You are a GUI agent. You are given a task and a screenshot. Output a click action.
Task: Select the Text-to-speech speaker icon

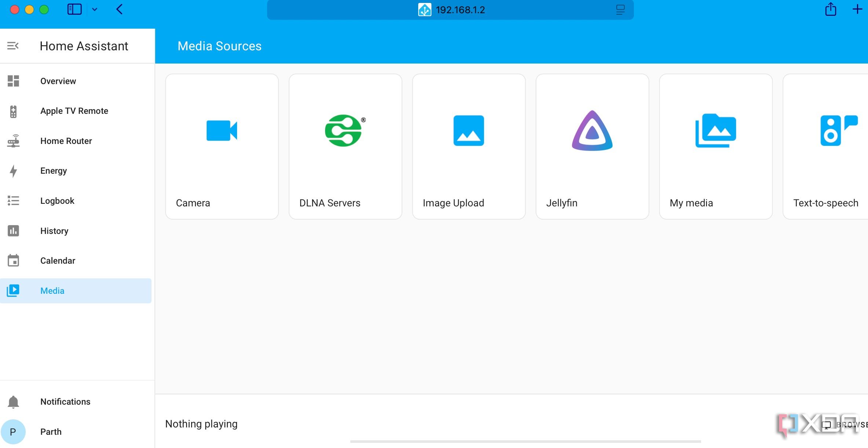[839, 130]
